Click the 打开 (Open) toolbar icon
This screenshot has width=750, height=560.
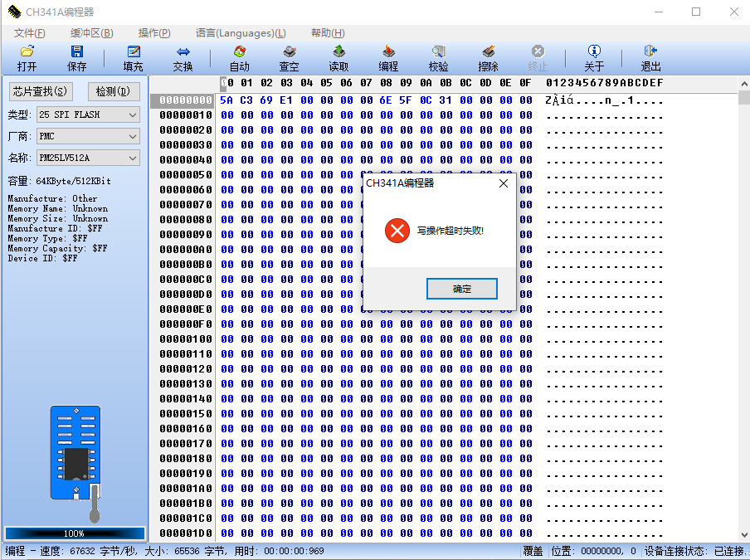27,51
